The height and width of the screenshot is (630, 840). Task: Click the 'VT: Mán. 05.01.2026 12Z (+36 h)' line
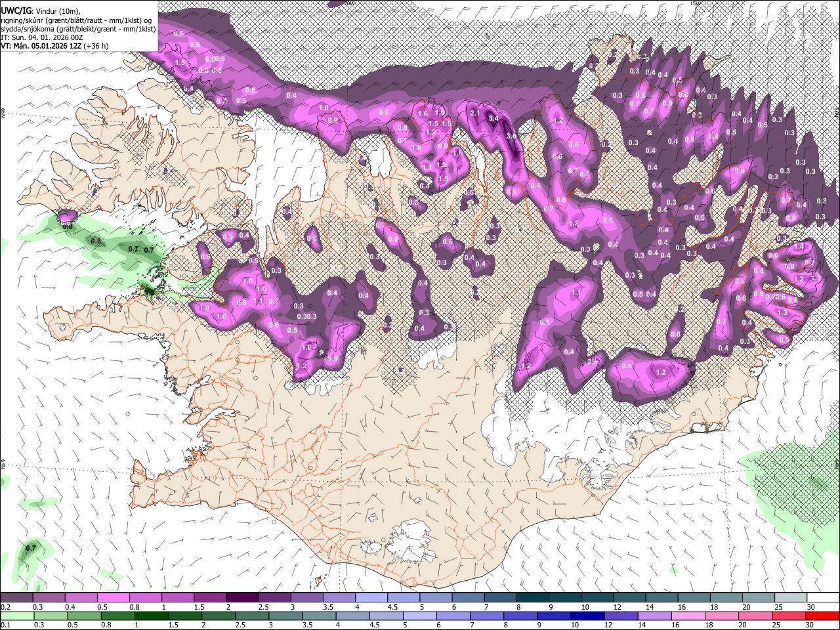click(x=55, y=46)
